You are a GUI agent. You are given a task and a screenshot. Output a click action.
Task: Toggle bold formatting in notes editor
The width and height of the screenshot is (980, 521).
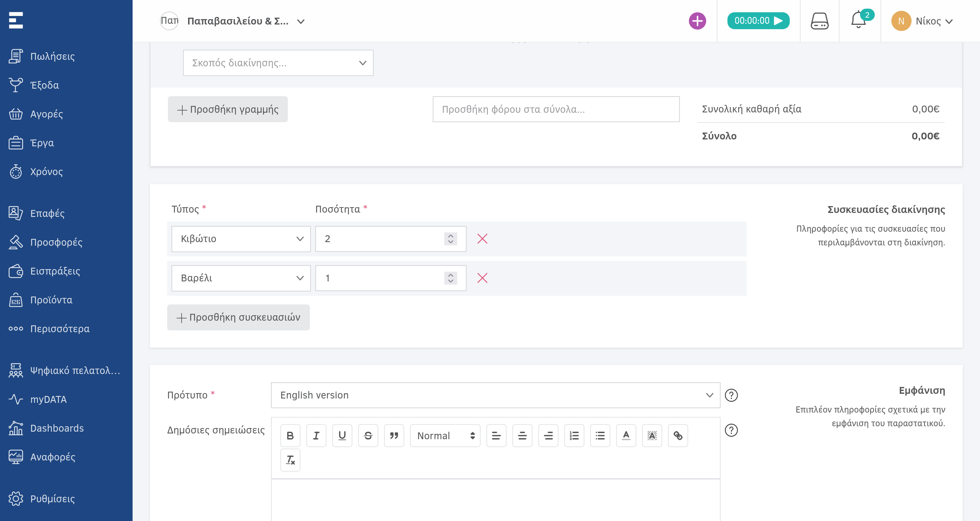coord(290,435)
